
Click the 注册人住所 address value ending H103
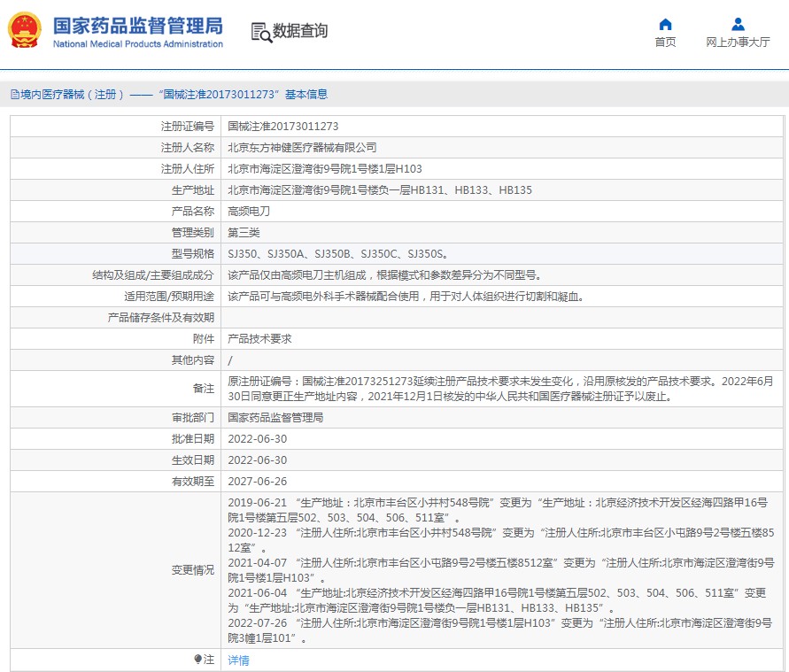[x=325, y=168]
